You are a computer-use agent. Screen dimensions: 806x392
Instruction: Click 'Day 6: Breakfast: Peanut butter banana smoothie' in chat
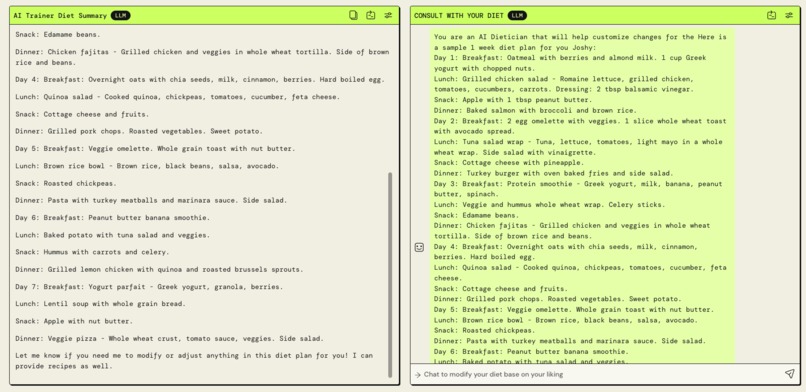pyautogui.click(x=531, y=352)
